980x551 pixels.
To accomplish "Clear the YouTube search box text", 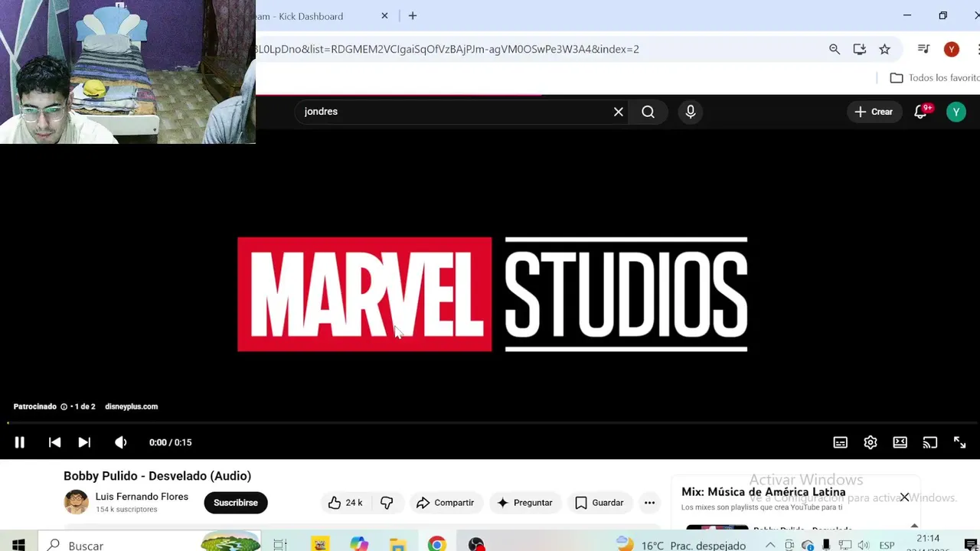I will 619,112.
